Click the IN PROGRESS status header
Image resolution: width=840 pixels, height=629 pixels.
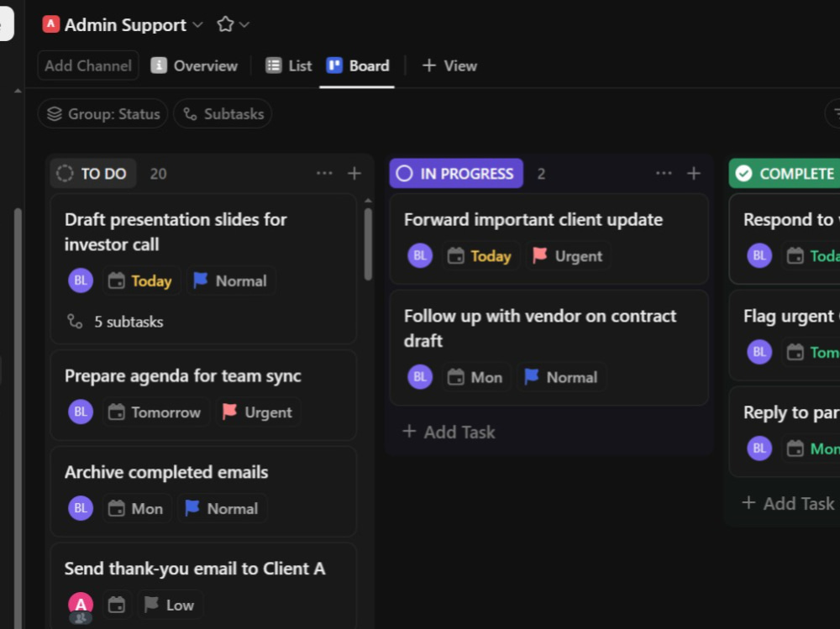(456, 173)
